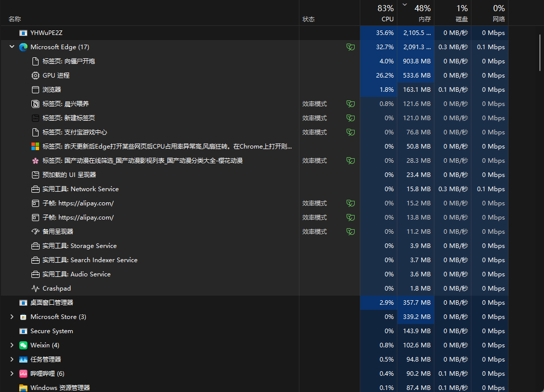Click the icon beside 新建标签页 tab
The width and height of the screenshot is (544, 392).
pos(36,118)
